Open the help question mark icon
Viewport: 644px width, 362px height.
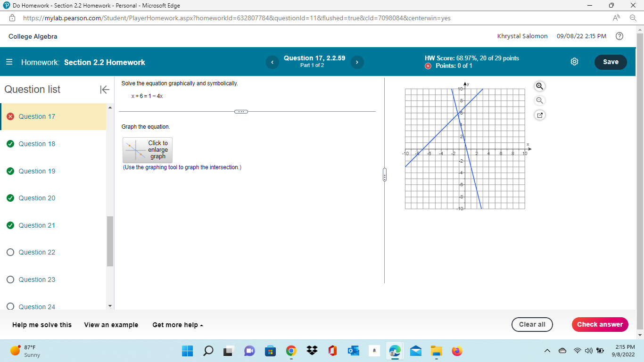pos(620,36)
